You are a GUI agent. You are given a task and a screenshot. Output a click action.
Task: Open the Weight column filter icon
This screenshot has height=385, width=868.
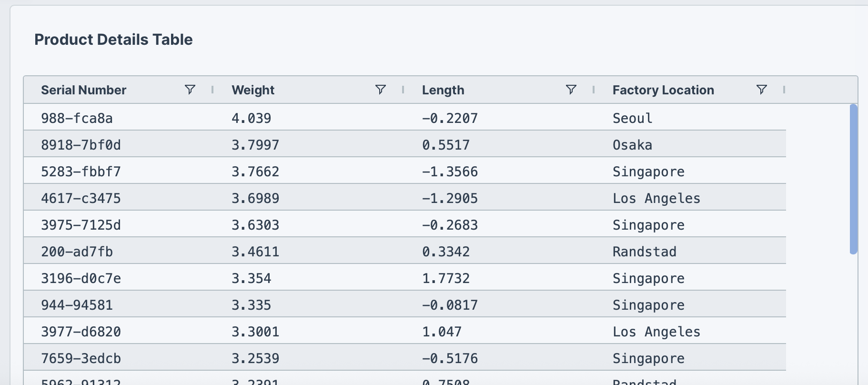click(380, 90)
